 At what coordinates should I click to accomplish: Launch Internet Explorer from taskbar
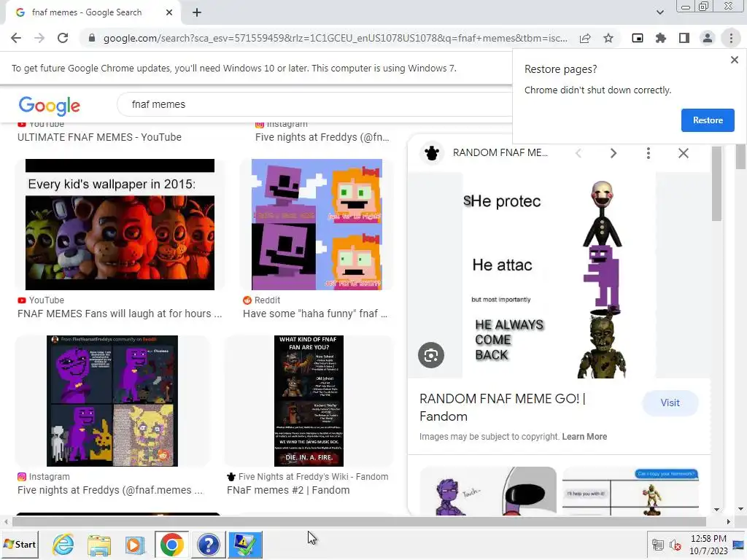63,544
